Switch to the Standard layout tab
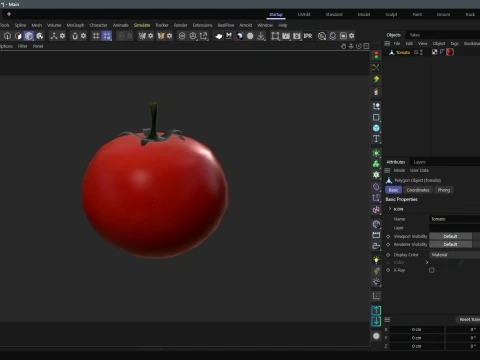480x360 pixels. (334, 14)
